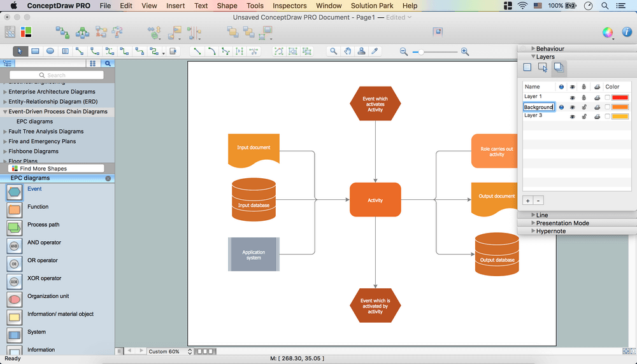Screen dimensions: 637x364
Task: Open the Solution Park menu
Action: pos(372,6)
